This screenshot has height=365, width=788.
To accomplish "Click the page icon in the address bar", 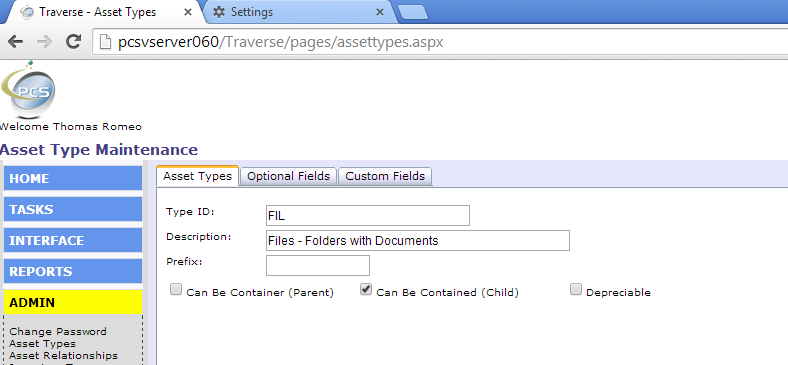I will tap(106, 42).
